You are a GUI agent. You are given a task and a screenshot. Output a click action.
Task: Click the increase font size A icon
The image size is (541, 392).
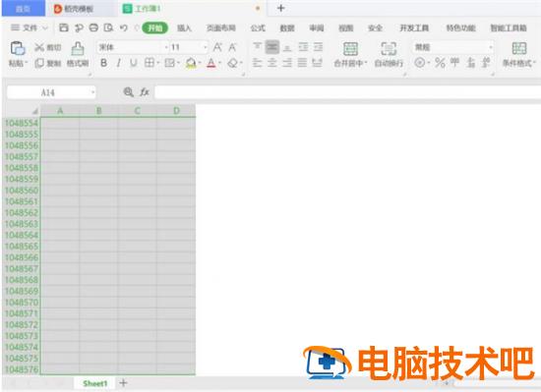217,47
